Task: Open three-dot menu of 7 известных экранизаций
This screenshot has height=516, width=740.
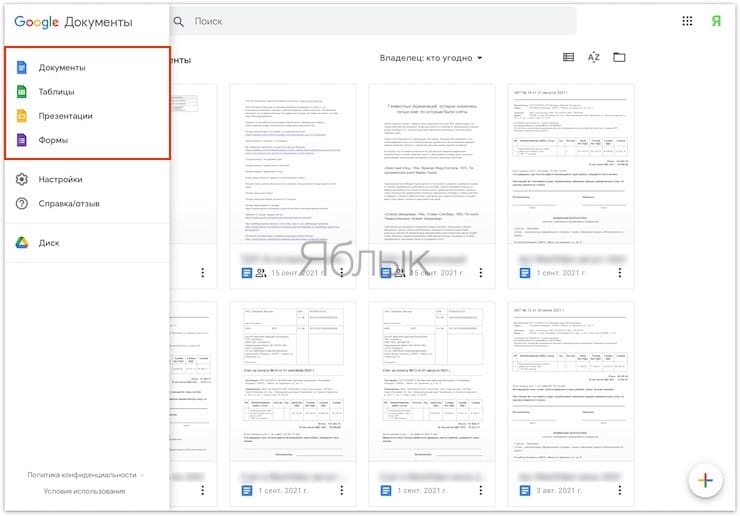Action: 480,273
